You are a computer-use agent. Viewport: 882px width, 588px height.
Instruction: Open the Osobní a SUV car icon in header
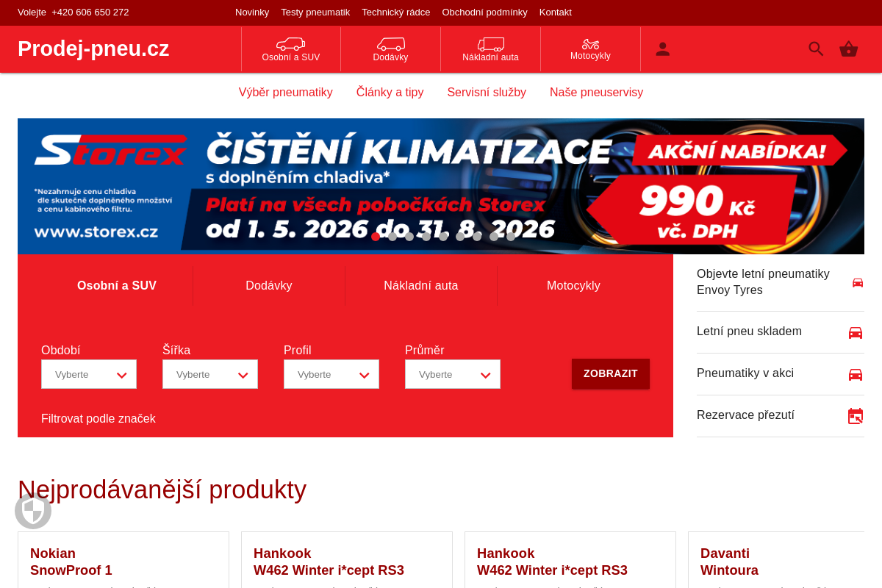coord(291,44)
